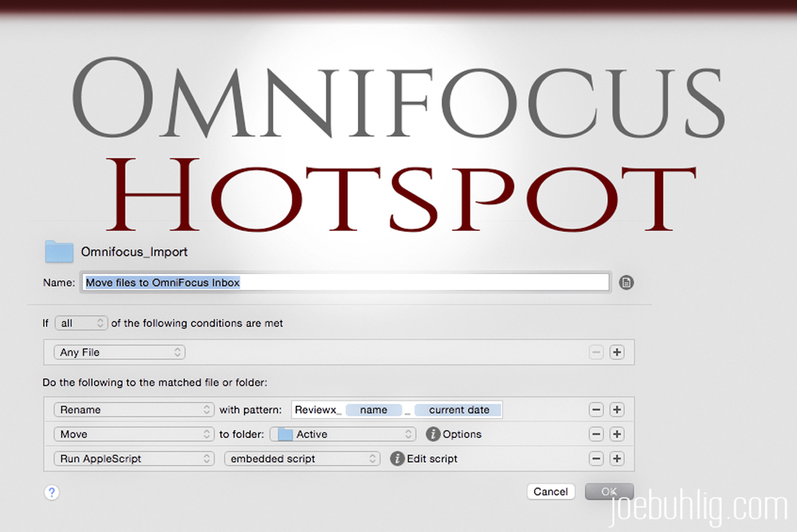Image resolution: width=797 pixels, height=532 pixels.
Task: Open the Move action dropdown
Action: pyautogui.click(x=134, y=434)
